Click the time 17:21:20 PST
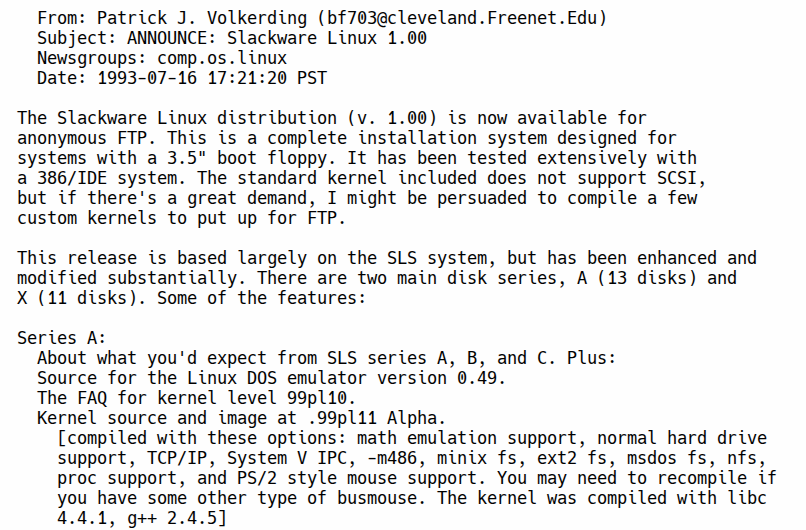 (x=267, y=78)
